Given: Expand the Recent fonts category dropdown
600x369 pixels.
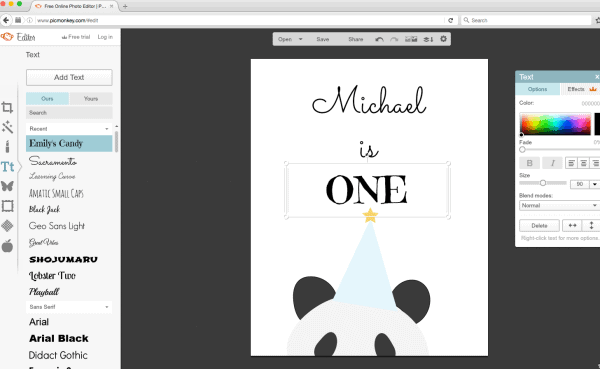Looking at the screenshot, I should click(x=107, y=129).
